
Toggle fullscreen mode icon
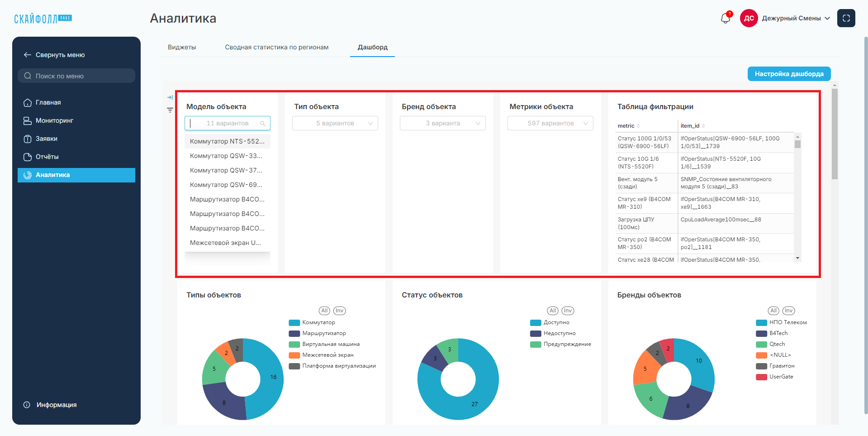click(x=846, y=18)
